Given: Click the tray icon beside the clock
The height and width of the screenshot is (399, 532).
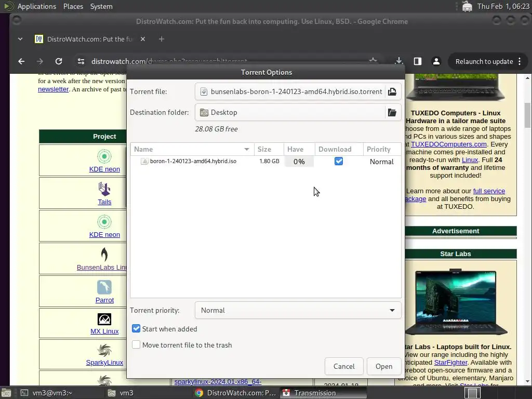Looking at the screenshot, I should point(467,6).
